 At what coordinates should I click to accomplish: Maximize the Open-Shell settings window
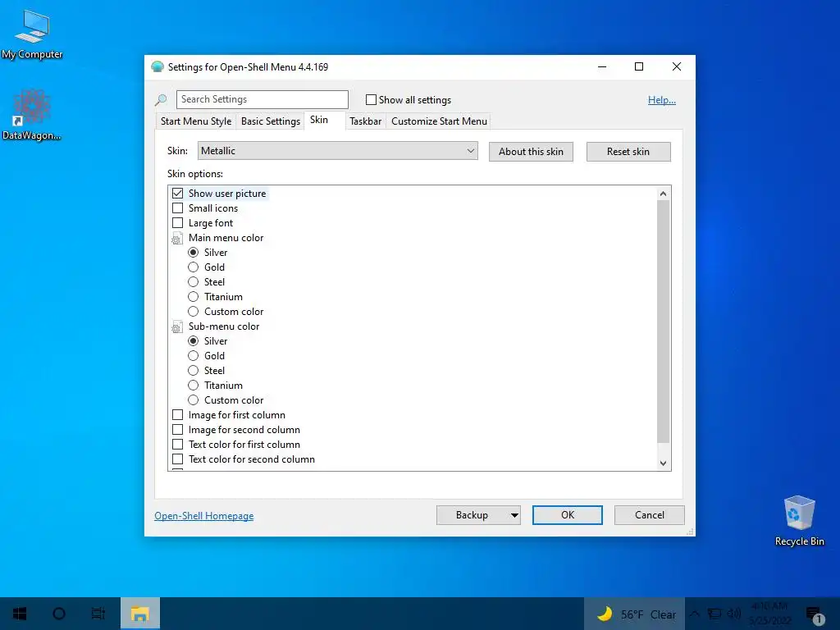click(x=639, y=67)
